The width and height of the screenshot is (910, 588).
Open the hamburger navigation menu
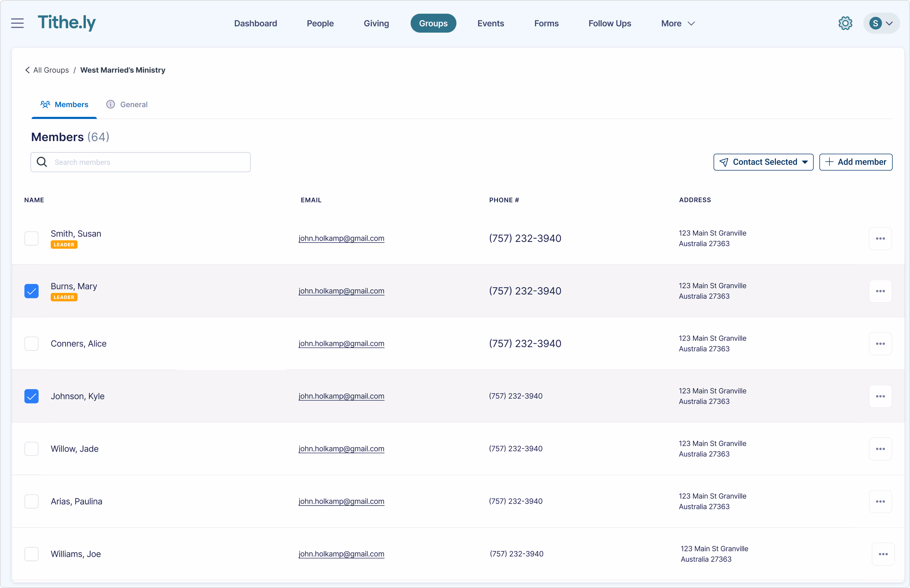(x=17, y=23)
